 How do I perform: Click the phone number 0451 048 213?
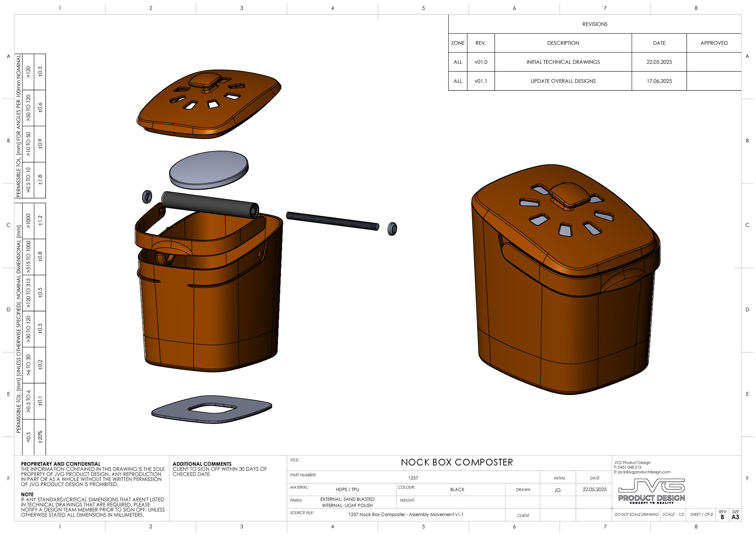[627, 468]
